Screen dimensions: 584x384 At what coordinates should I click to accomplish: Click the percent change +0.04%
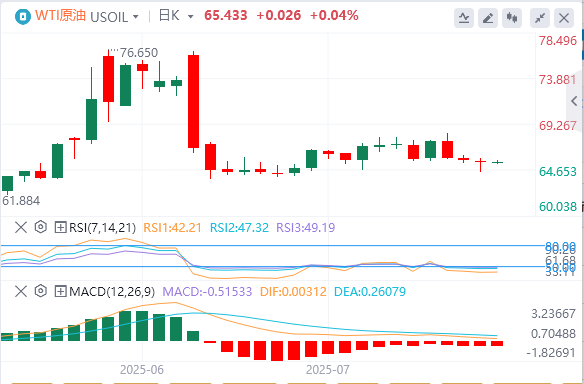[334, 16]
